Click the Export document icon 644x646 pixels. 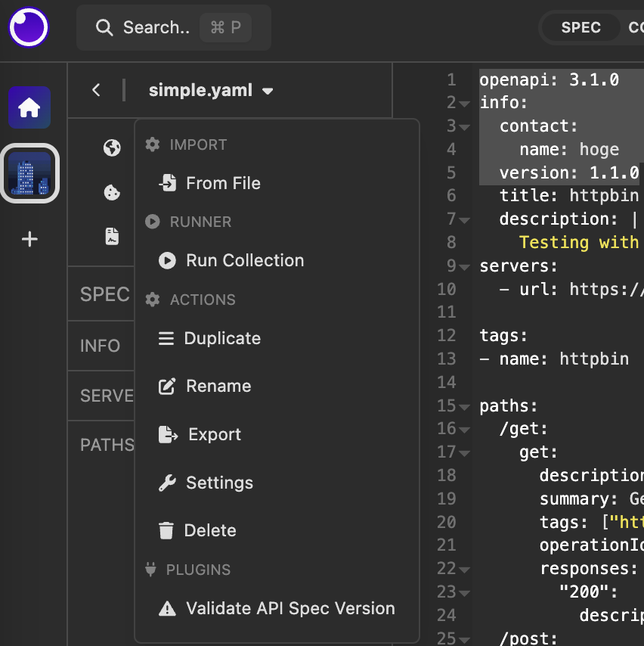[x=168, y=434]
